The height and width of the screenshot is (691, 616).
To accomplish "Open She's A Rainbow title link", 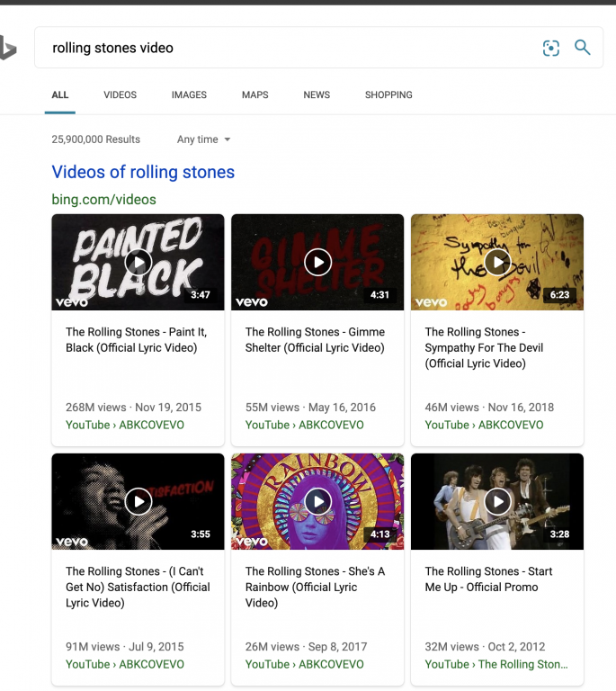I will coord(315,587).
